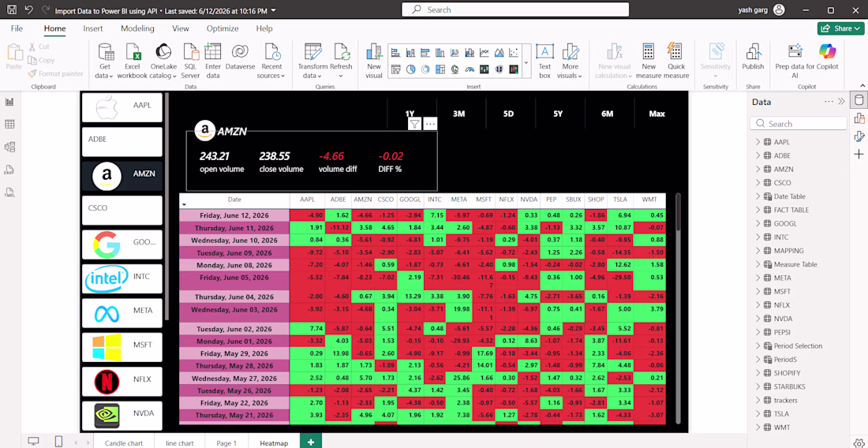Click the filter icon on the visual header
The height and width of the screenshot is (448, 868).
point(414,124)
